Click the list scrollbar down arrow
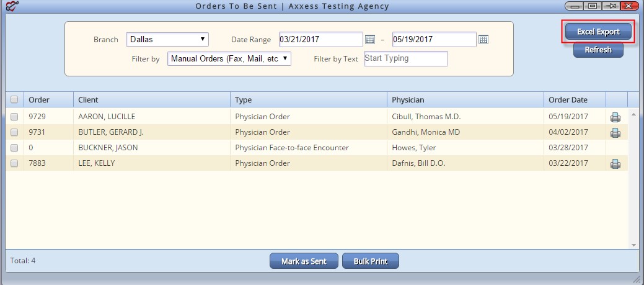This screenshot has height=285, width=644. tap(633, 245)
